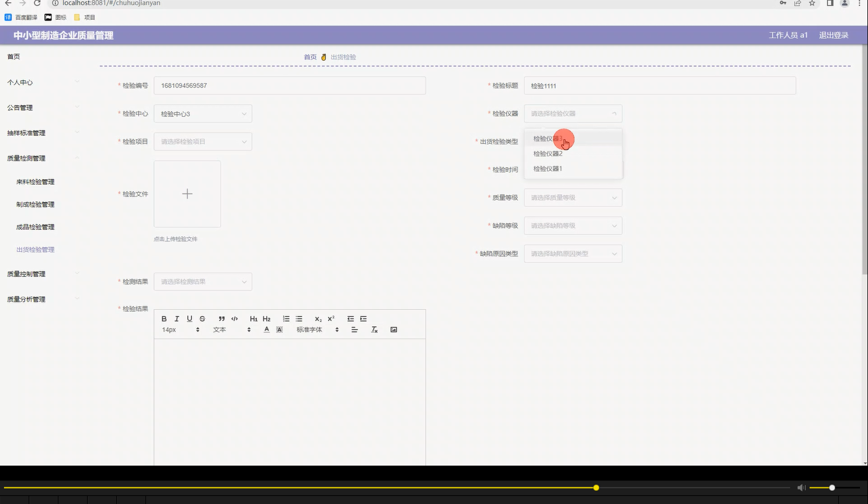
Task: Open 来料检验管理 submenu item
Action: [x=35, y=182]
